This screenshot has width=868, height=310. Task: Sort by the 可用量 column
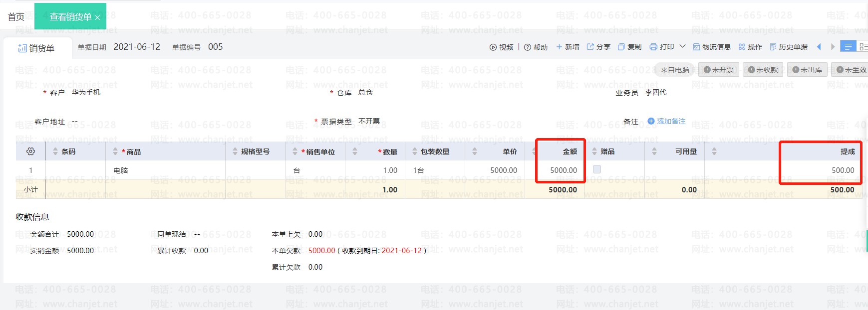click(x=654, y=151)
